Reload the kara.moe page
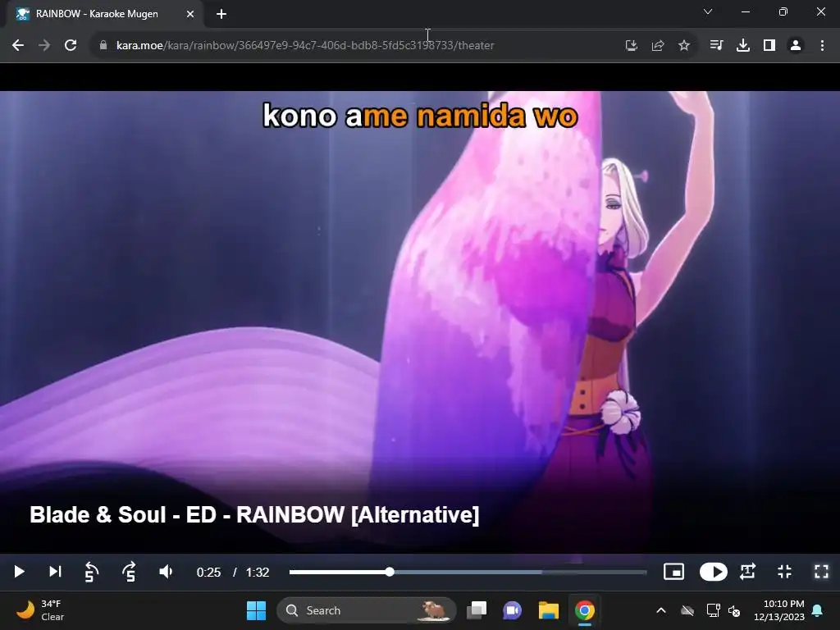 pos(71,46)
